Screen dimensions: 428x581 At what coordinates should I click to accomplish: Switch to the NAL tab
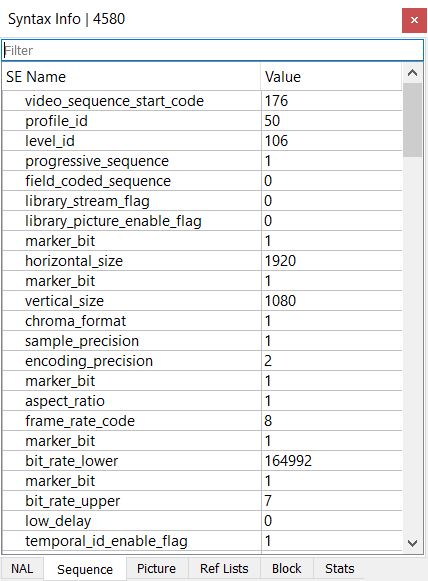pyautogui.click(x=22, y=568)
